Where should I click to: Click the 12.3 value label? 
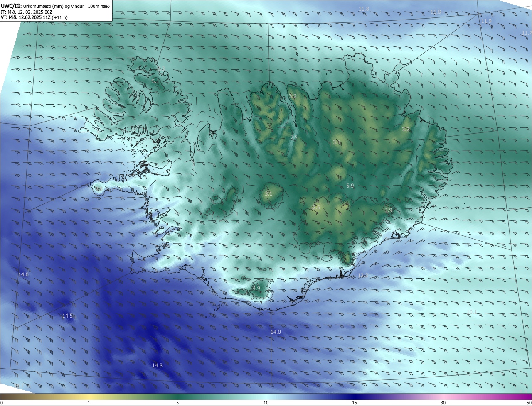click(363, 276)
